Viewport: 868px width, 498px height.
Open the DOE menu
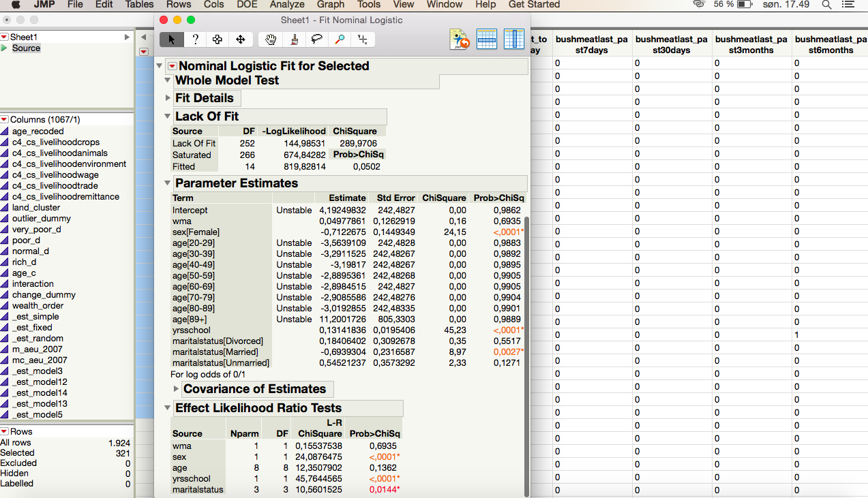[x=247, y=5]
